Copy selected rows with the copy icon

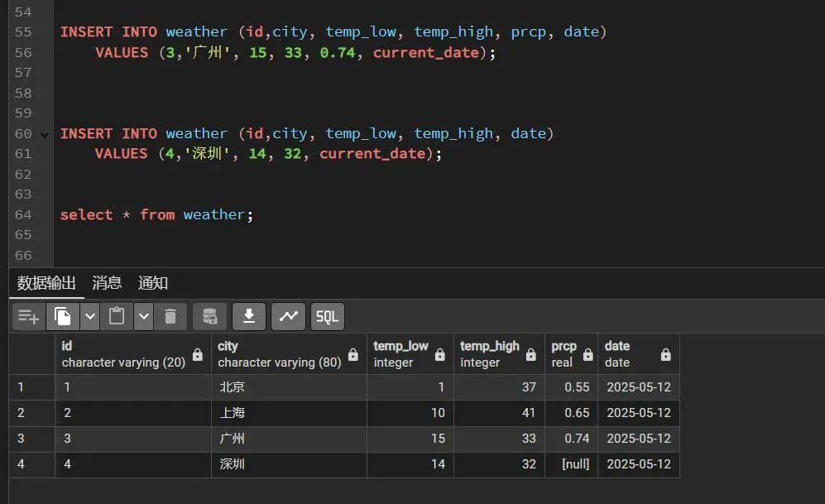pos(63,316)
